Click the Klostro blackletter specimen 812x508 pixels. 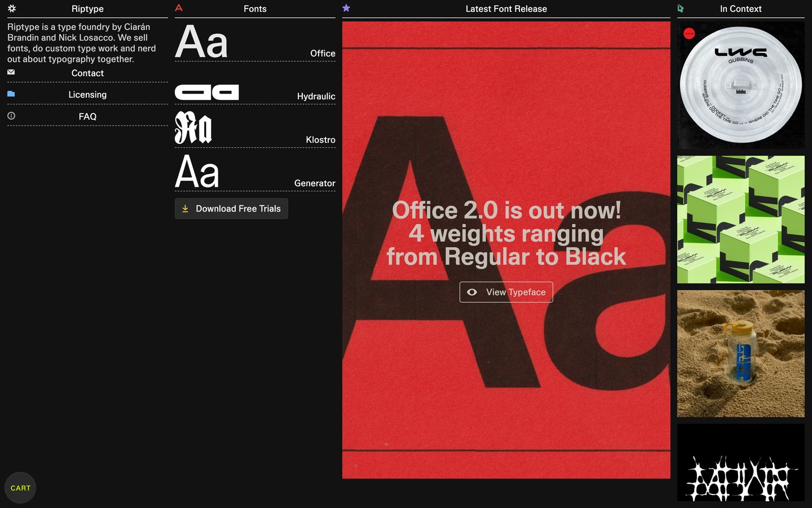(x=193, y=128)
